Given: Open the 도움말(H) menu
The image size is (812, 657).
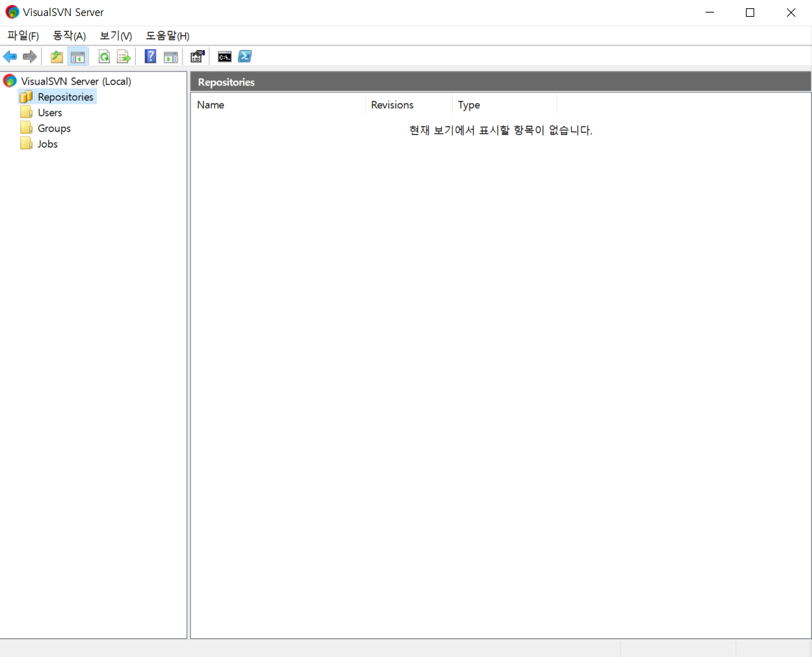Looking at the screenshot, I should (x=167, y=35).
